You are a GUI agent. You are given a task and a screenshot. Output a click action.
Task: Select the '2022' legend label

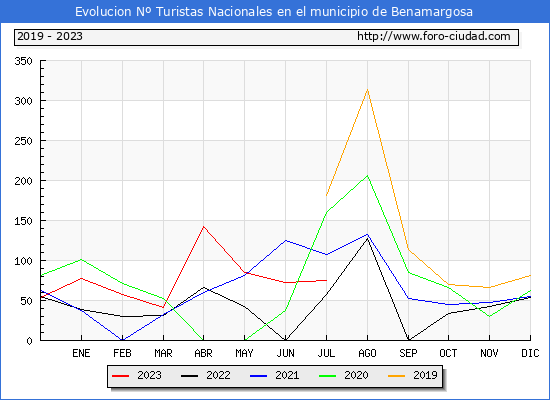coord(219,375)
